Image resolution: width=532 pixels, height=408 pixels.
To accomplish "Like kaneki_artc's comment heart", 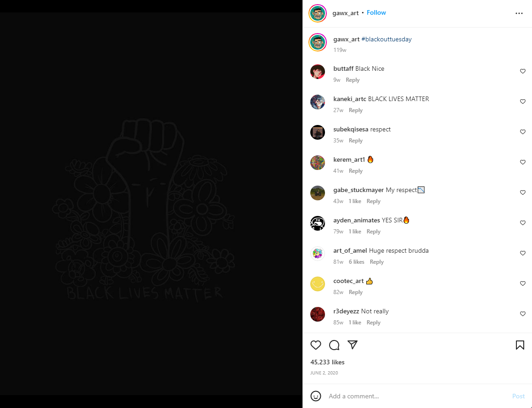I will click(x=522, y=101).
